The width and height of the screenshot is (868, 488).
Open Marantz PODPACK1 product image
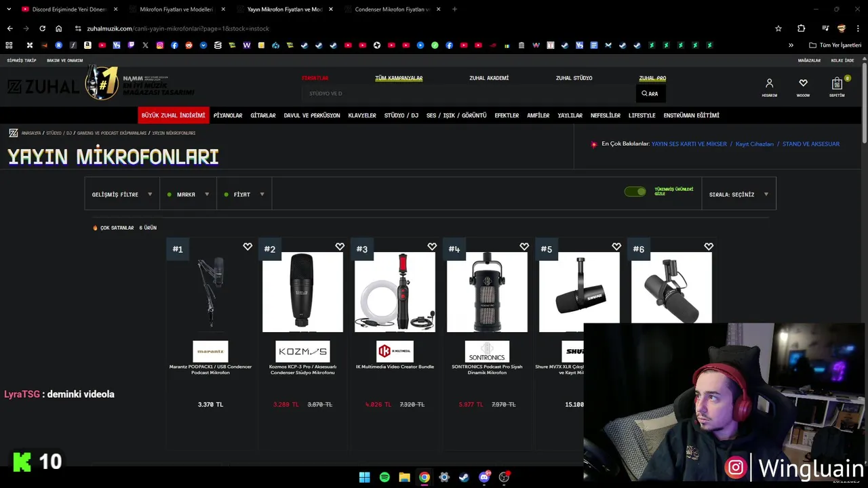pos(210,292)
